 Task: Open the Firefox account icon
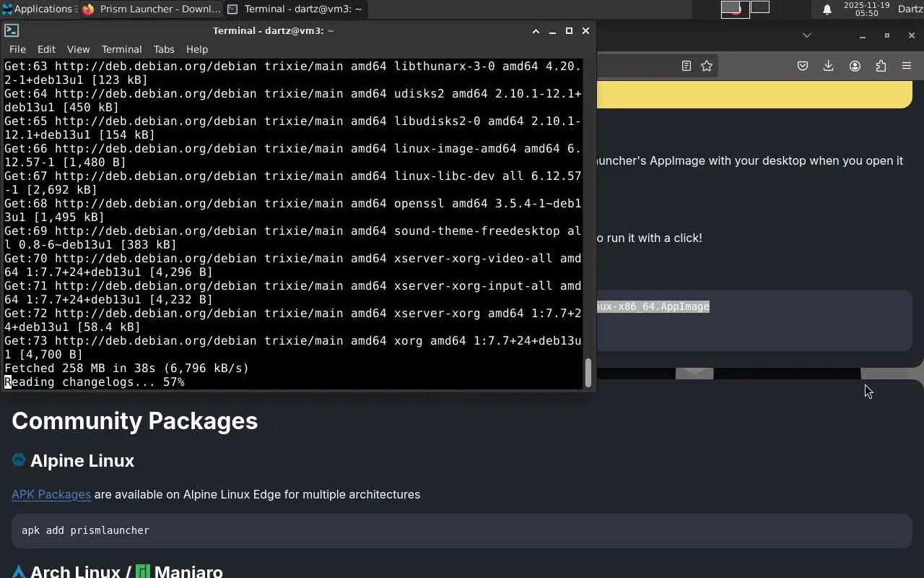click(855, 66)
